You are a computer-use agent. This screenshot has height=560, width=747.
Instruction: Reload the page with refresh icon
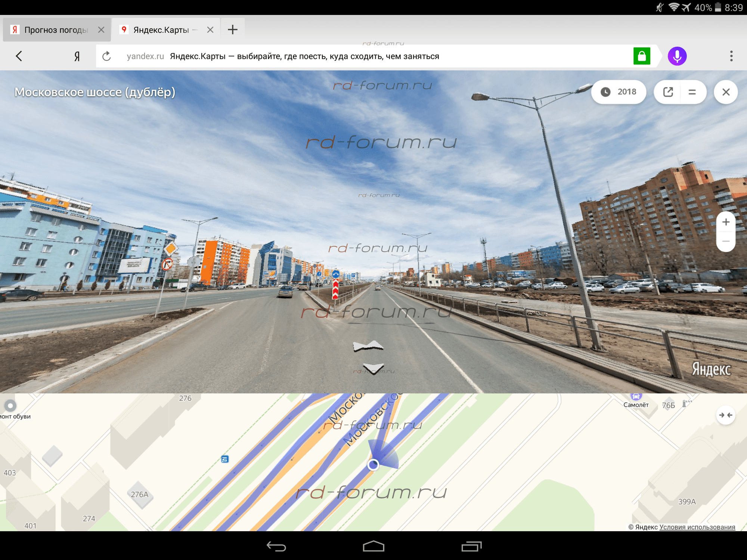pyautogui.click(x=107, y=56)
